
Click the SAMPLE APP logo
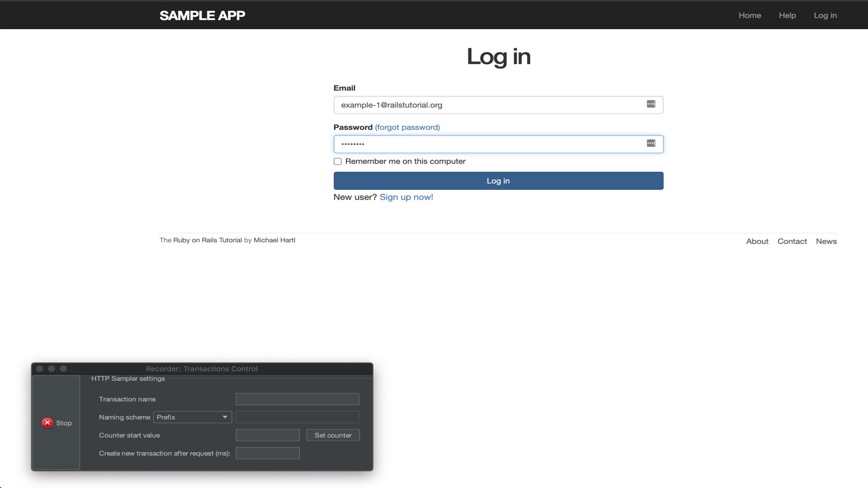(x=202, y=15)
